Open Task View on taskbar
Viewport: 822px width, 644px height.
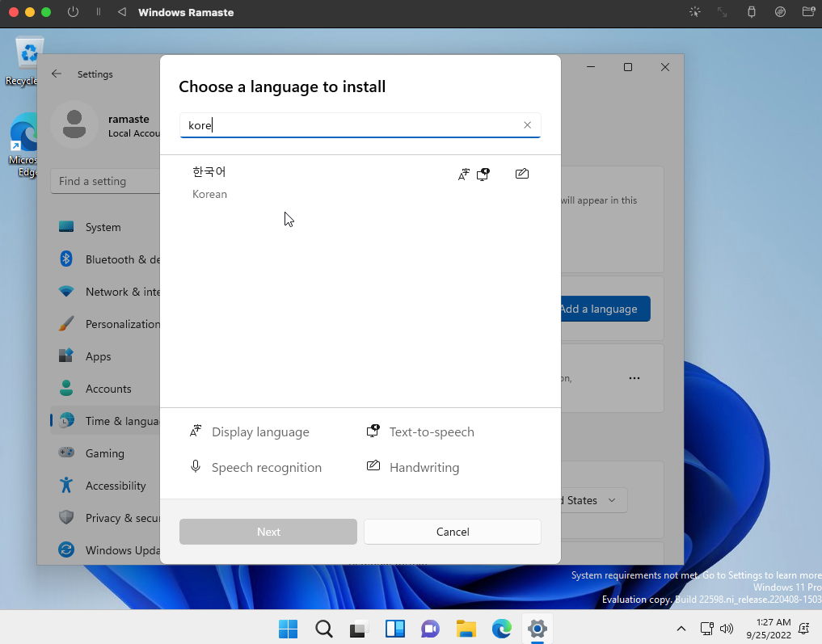[x=360, y=629]
